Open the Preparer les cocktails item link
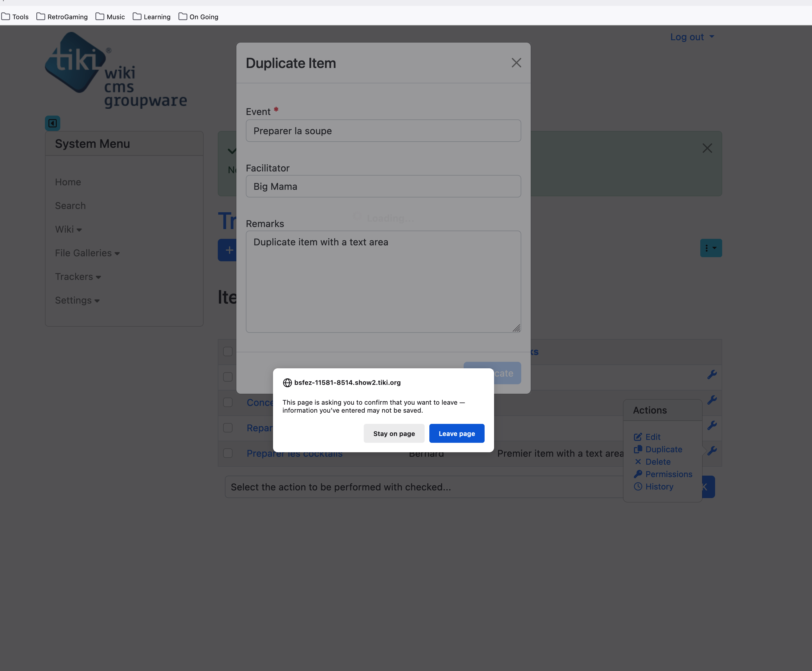Viewport: 812px width, 671px height. tap(295, 453)
